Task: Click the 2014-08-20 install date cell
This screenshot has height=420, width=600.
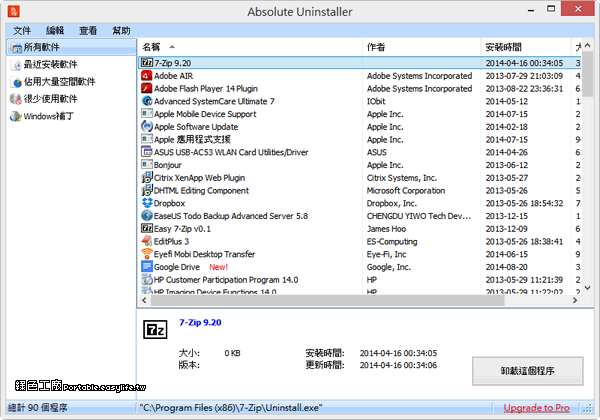Action: pyautogui.click(x=507, y=267)
